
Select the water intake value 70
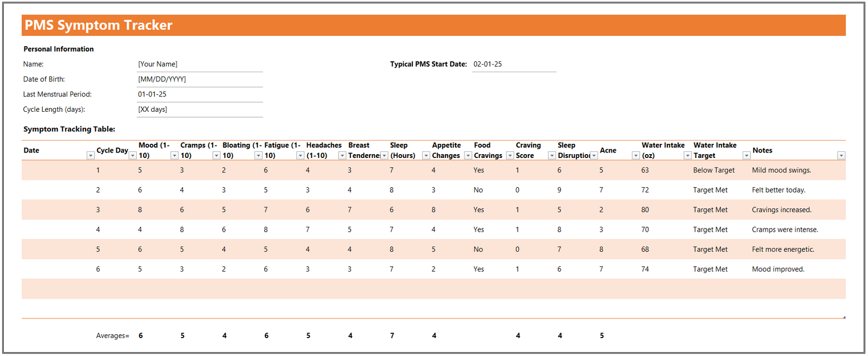pos(645,230)
